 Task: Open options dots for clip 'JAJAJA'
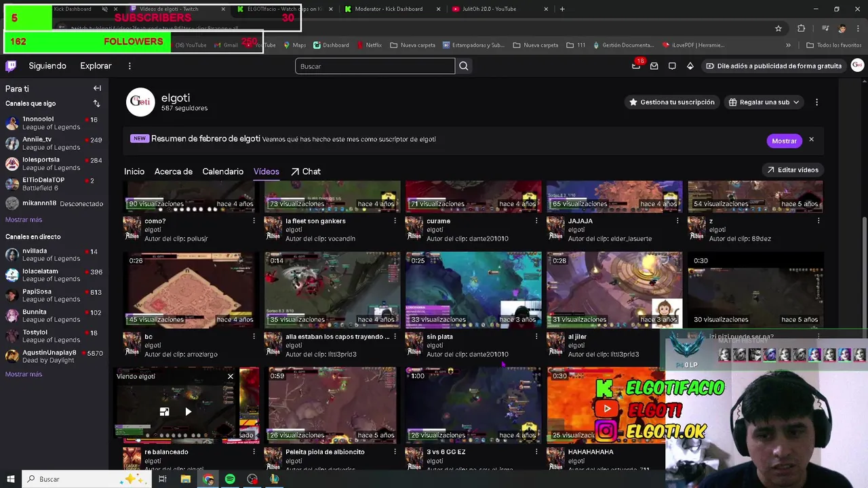click(677, 221)
